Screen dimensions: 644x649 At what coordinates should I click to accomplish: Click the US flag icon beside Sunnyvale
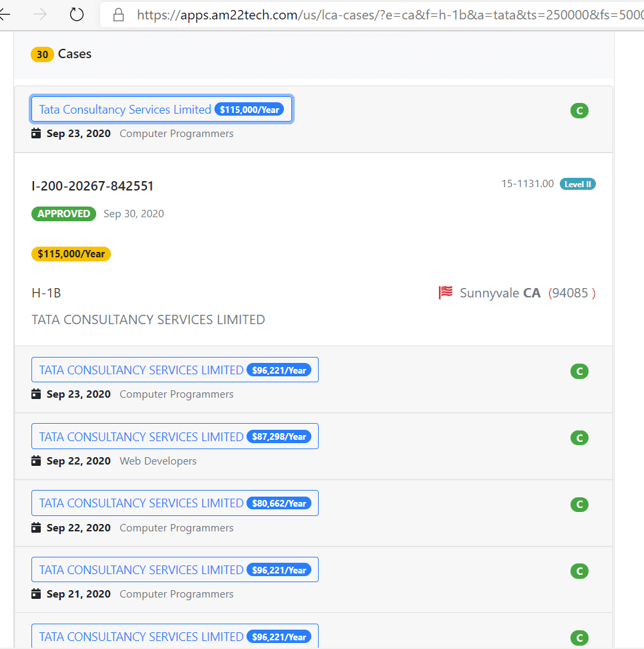point(446,292)
